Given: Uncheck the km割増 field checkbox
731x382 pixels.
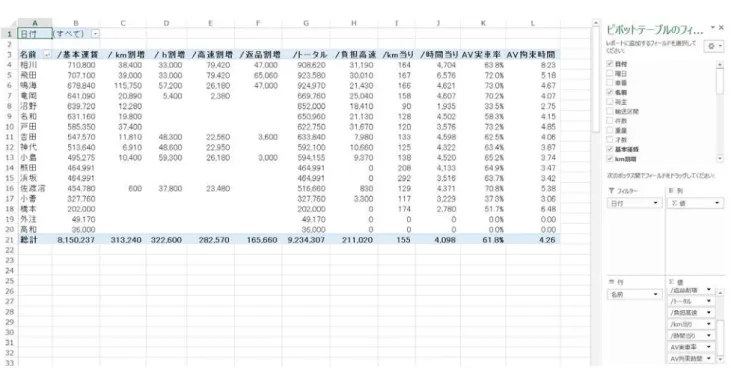Looking at the screenshot, I should pyautogui.click(x=609, y=159).
